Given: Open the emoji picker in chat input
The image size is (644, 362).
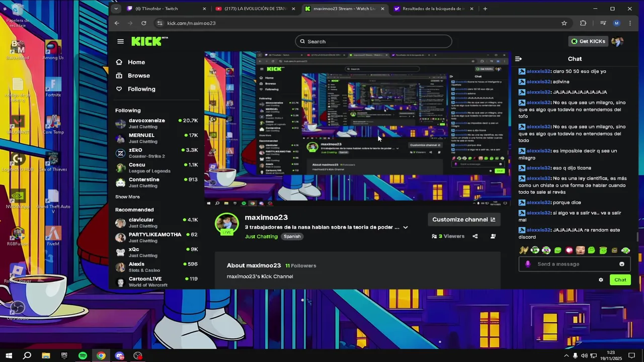Looking at the screenshot, I should 622,264.
